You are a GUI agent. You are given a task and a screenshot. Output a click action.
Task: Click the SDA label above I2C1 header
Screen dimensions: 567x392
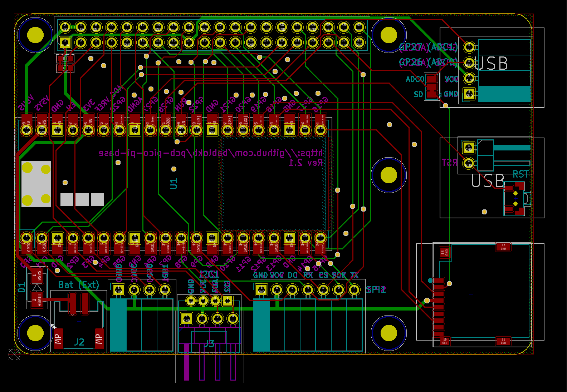(x=215, y=286)
